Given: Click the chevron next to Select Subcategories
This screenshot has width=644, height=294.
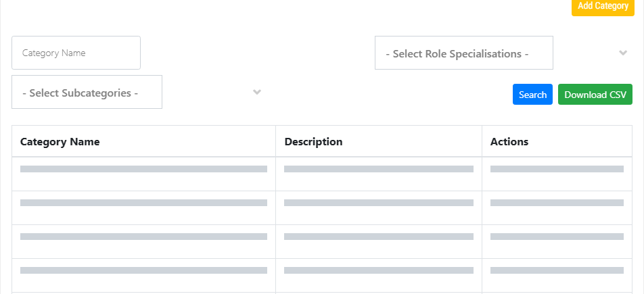Looking at the screenshot, I should [257, 92].
